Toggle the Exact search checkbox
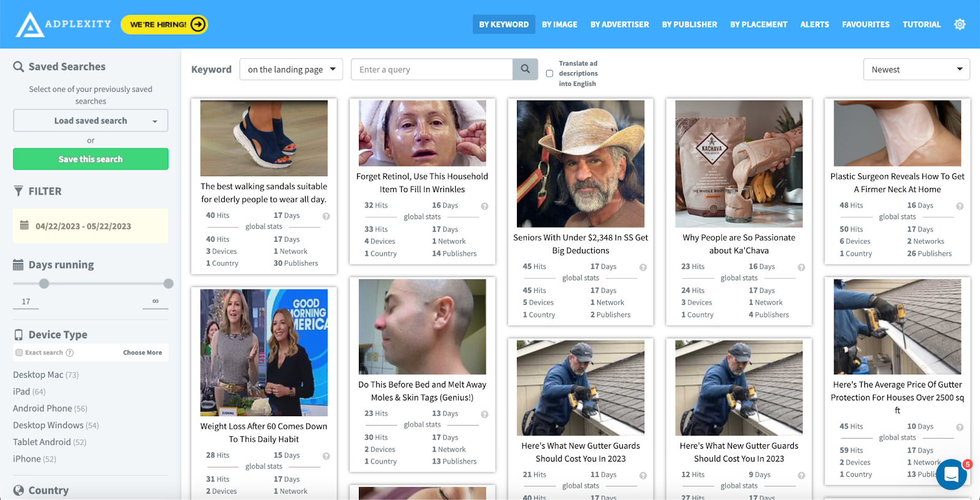 click(19, 353)
